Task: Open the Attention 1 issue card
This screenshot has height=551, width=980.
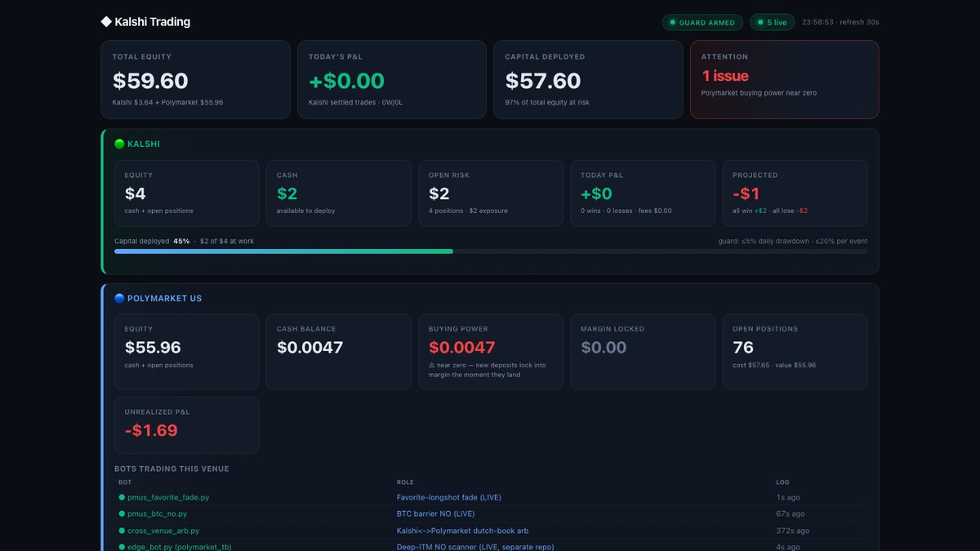Action: (784, 80)
